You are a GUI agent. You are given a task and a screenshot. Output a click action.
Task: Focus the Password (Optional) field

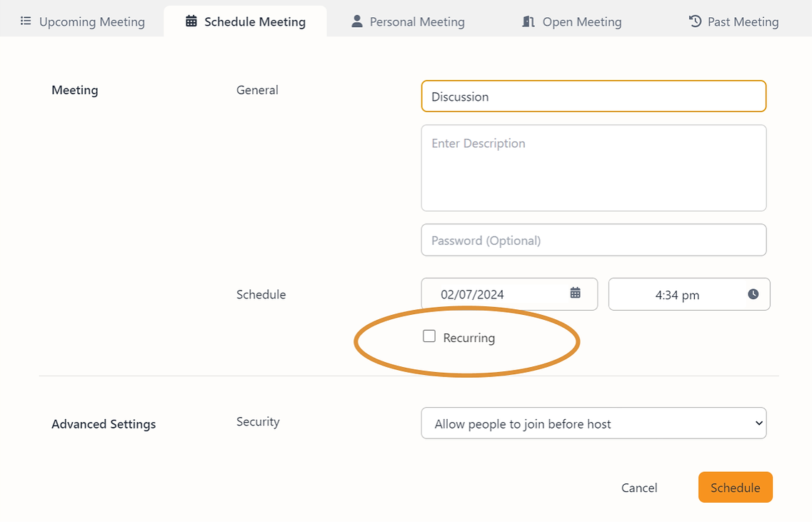[x=593, y=240]
